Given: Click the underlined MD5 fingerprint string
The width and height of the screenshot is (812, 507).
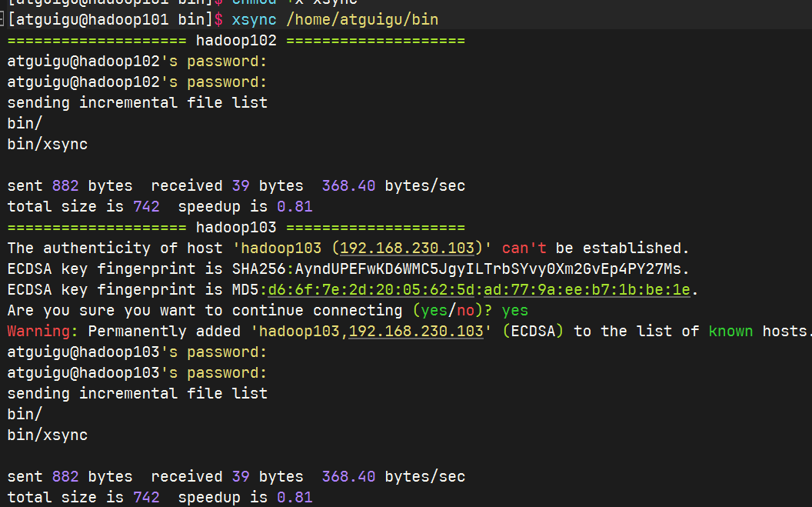Looking at the screenshot, I should tap(478, 290).
